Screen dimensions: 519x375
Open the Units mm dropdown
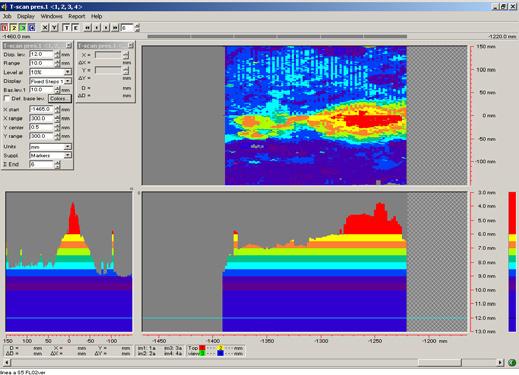coord(68,147)
